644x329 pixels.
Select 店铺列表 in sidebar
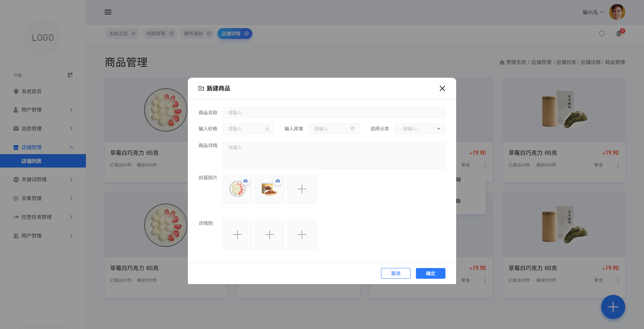[43, 161]
